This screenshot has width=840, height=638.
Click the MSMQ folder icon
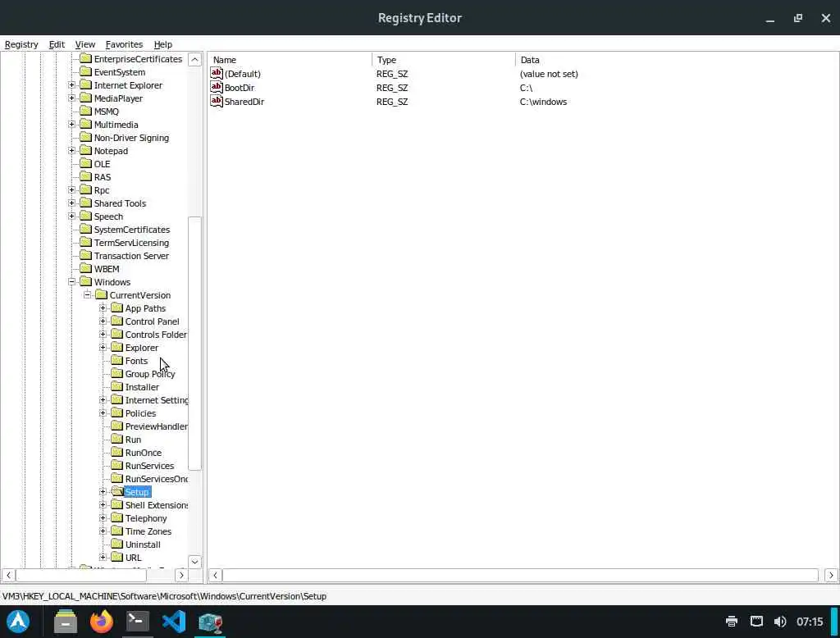[x=85, y=111]
